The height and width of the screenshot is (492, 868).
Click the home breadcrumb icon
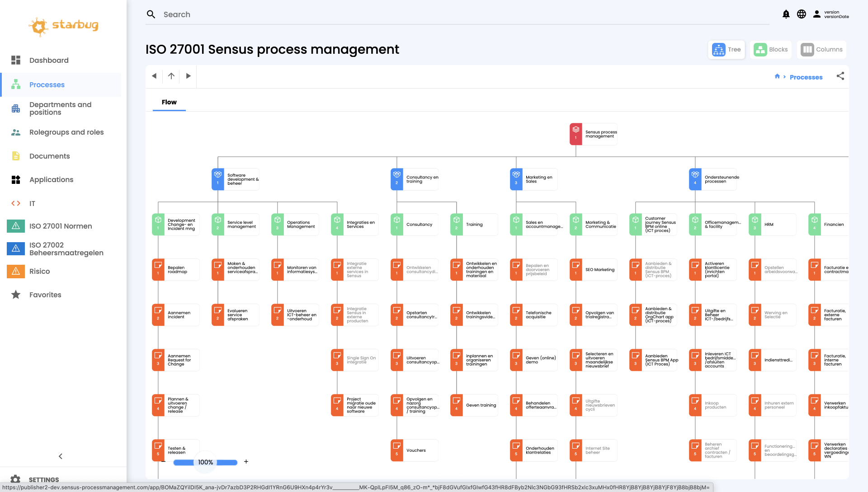[x=777, y=76]
